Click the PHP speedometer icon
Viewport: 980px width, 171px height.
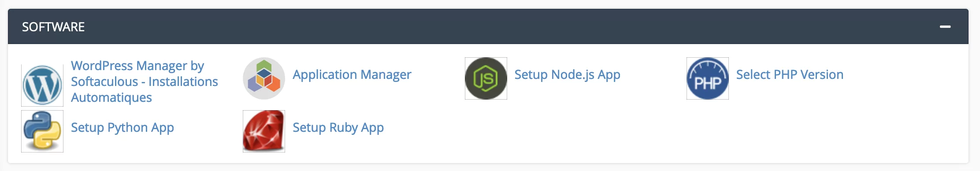click(708, 78)
